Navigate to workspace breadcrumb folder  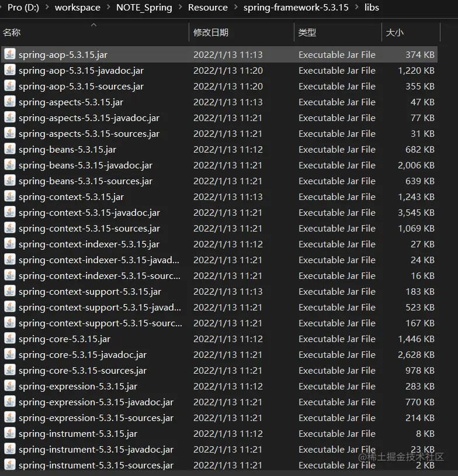[77, 7]
